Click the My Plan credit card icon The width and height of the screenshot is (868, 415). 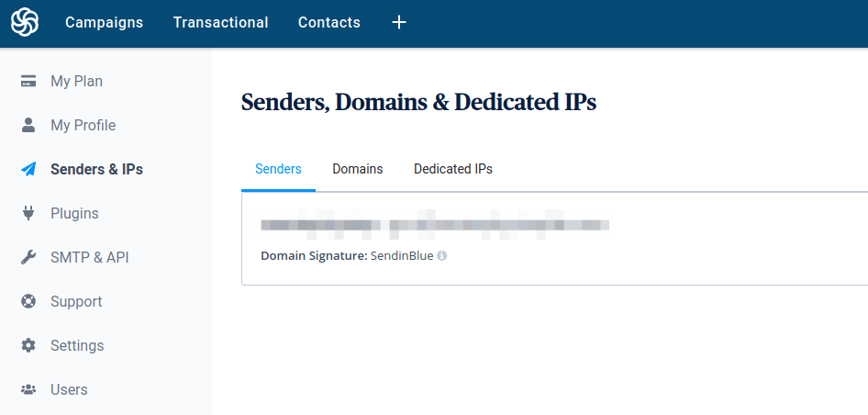(x=28, y=81)
